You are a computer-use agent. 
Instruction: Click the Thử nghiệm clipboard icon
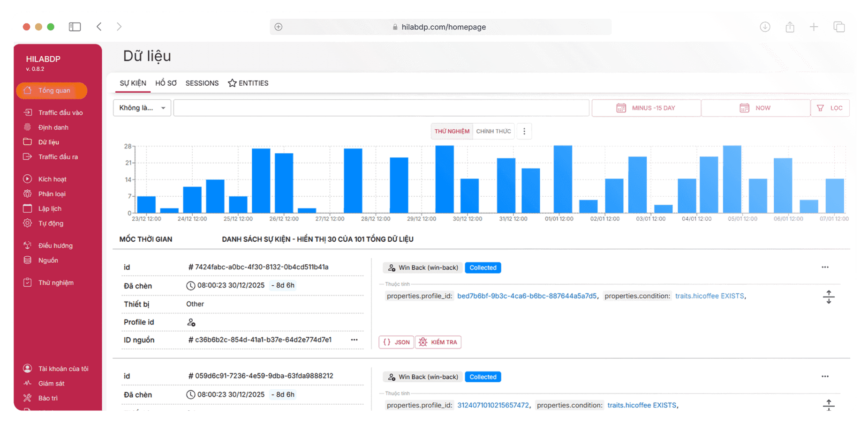(x=28, y=282)
